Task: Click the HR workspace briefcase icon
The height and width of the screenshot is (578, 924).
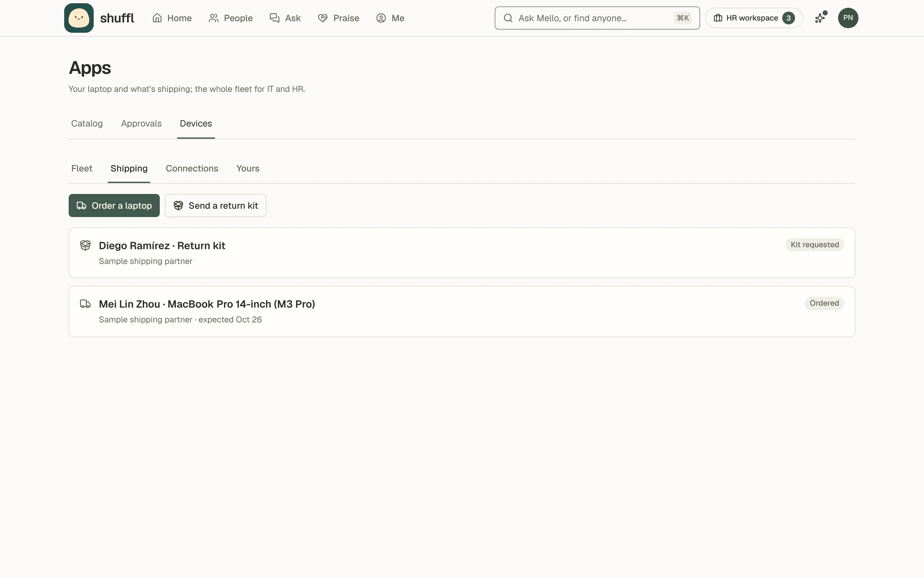Action: [x=718, y=18]
